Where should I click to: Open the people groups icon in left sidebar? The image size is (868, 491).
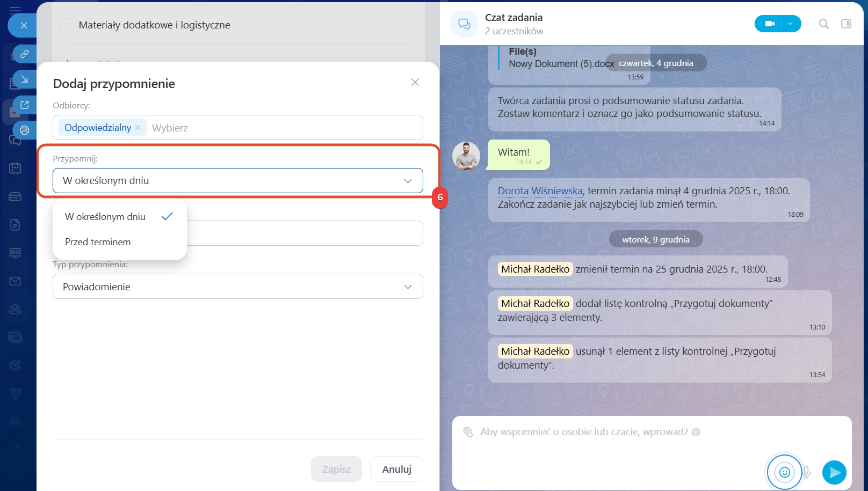[15, 309]
